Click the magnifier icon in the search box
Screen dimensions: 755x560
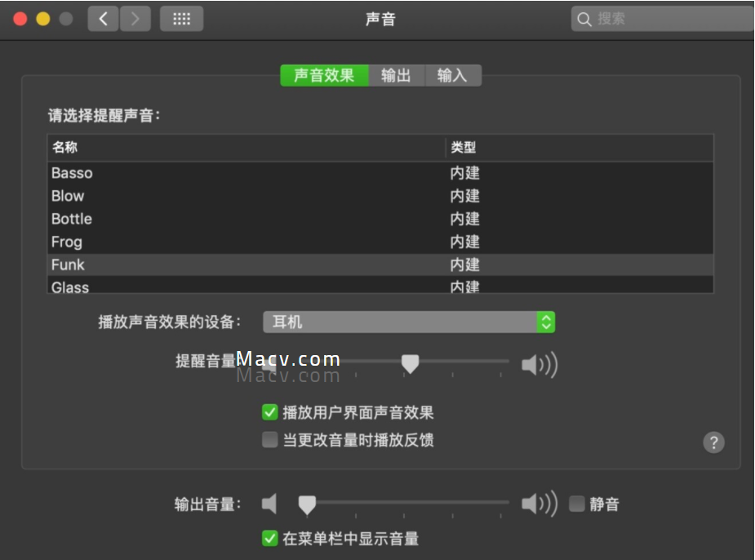pos(584,20)
